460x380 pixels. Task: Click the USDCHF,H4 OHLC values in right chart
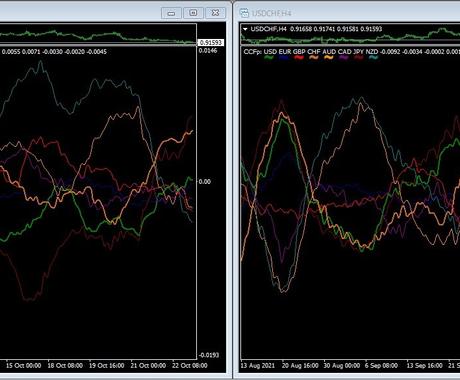pyautogui.click(x=336, y=29)
